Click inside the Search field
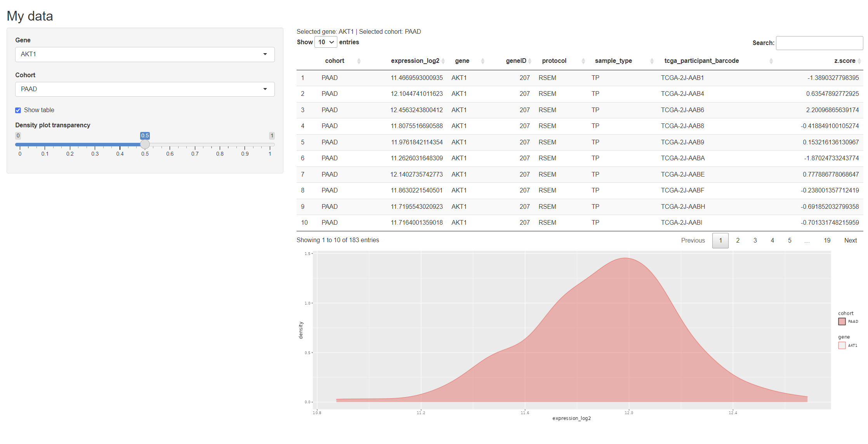 (x=819, y=43)
